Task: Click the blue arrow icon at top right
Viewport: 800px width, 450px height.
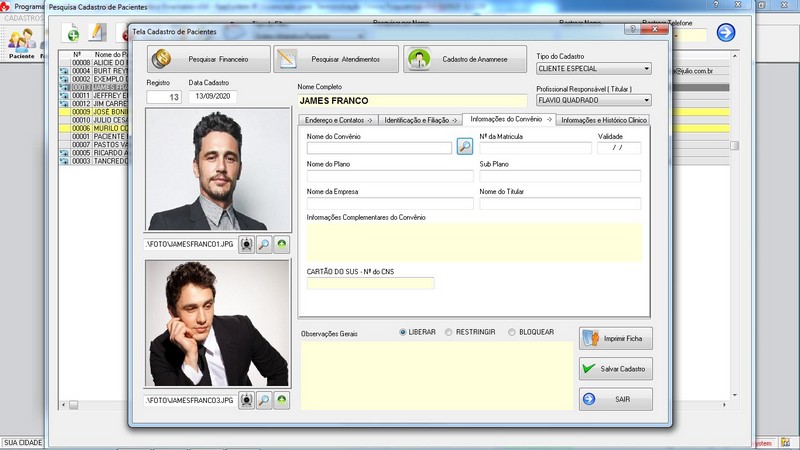Action: 726,33
